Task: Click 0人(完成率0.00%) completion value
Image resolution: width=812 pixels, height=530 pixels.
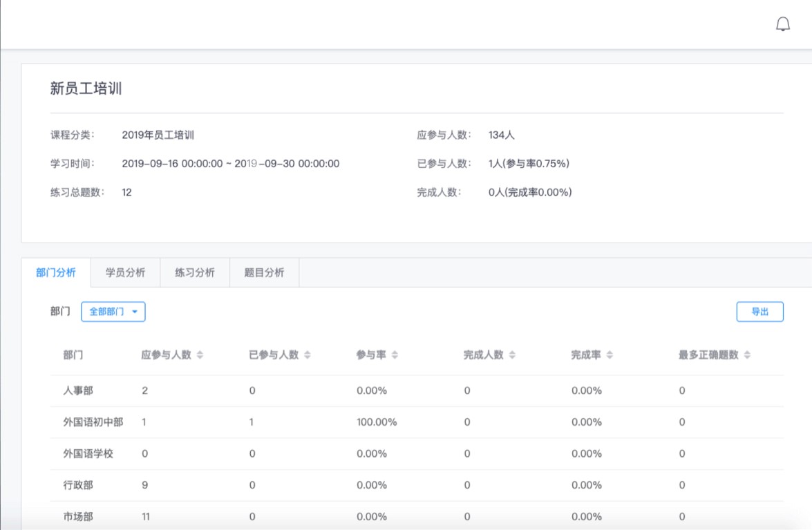Action: pos(530,192)
